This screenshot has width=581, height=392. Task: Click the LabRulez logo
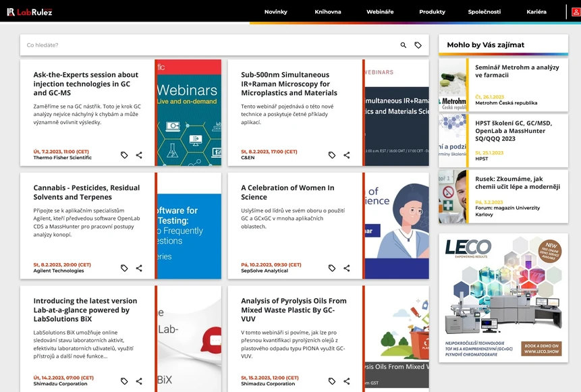(30, 11)
